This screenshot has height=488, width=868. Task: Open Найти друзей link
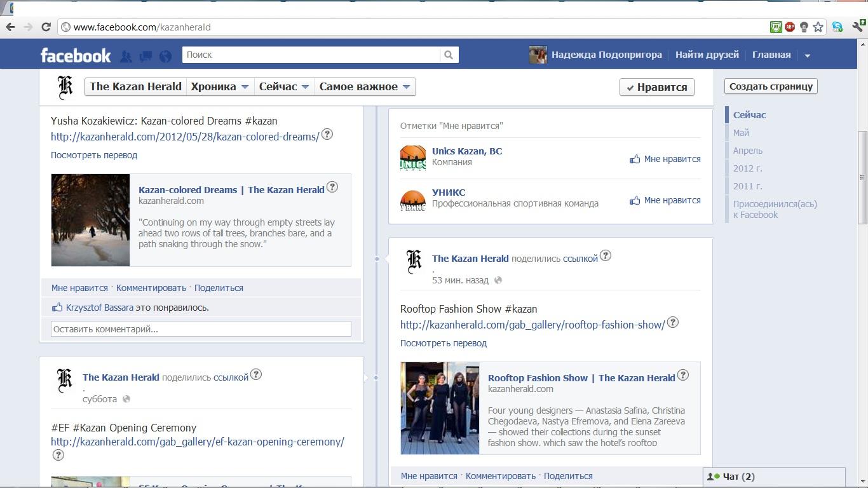click(x=707, y=55)
